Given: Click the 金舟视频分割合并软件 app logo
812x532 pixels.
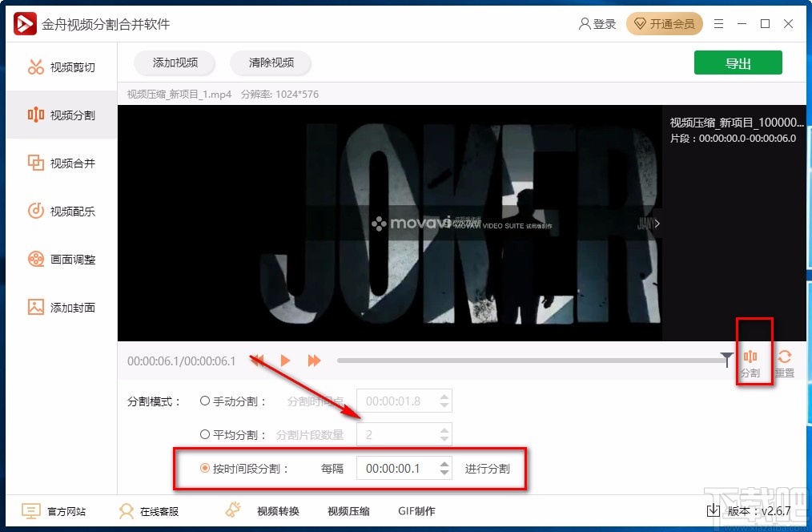Looking at the screenshot, I should (25, 23).
